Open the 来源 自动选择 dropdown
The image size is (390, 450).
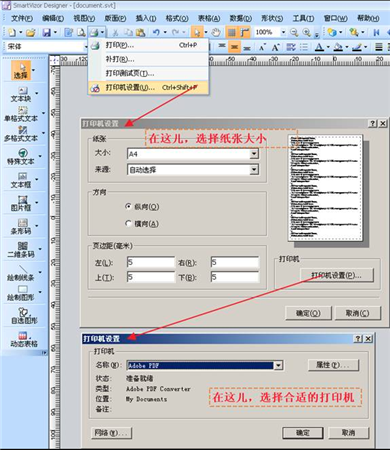(x=254, y=170)
